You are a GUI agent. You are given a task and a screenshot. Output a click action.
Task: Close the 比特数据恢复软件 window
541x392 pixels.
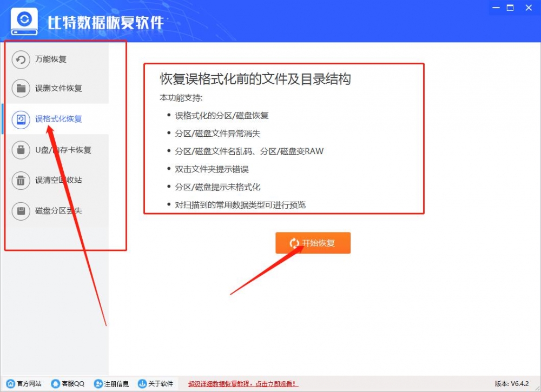[529, 8]
